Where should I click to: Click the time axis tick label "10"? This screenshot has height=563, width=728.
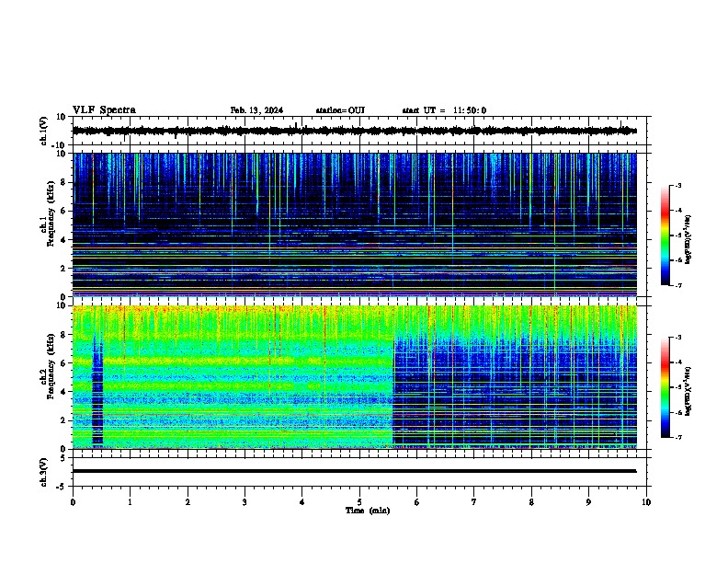click(x=646, y=502)
